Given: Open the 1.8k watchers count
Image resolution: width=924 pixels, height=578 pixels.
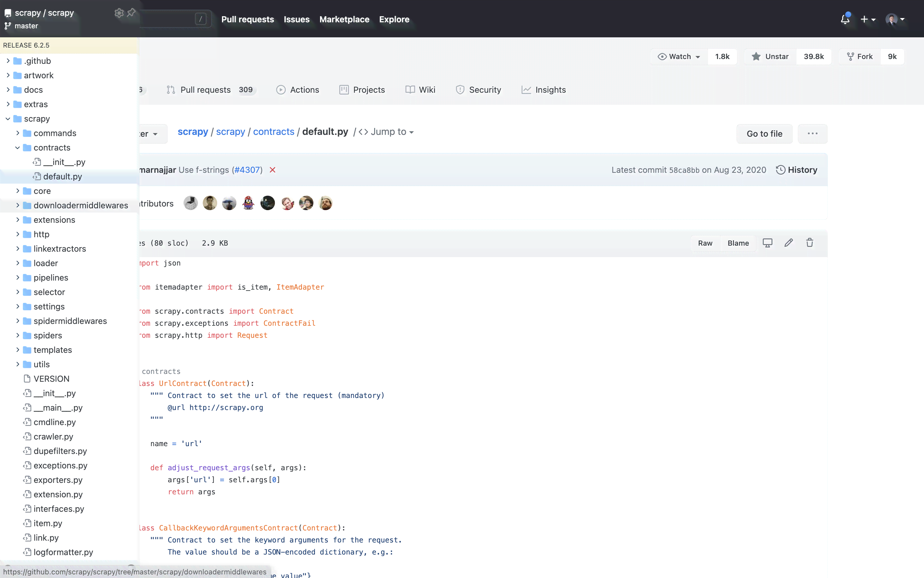Looking at the screenshot, I should pyautogui.click(x=722, y=57).
